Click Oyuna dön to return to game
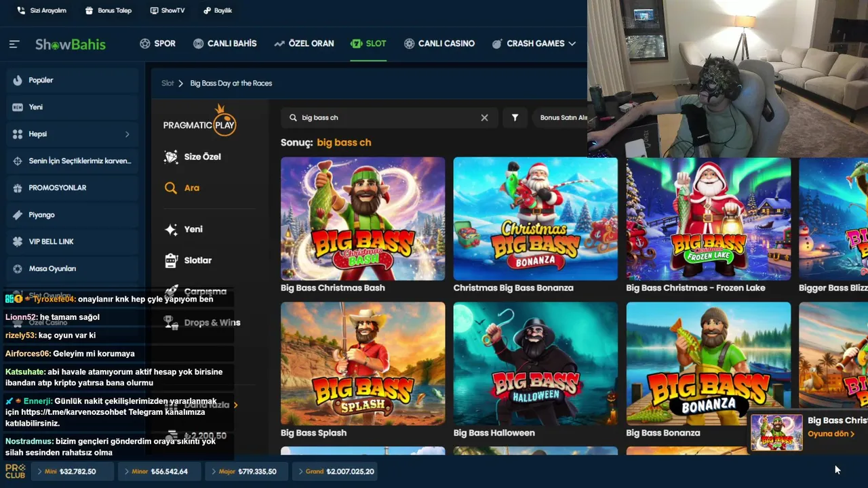This screenshot has height=488, width=868. coord(831,434)
